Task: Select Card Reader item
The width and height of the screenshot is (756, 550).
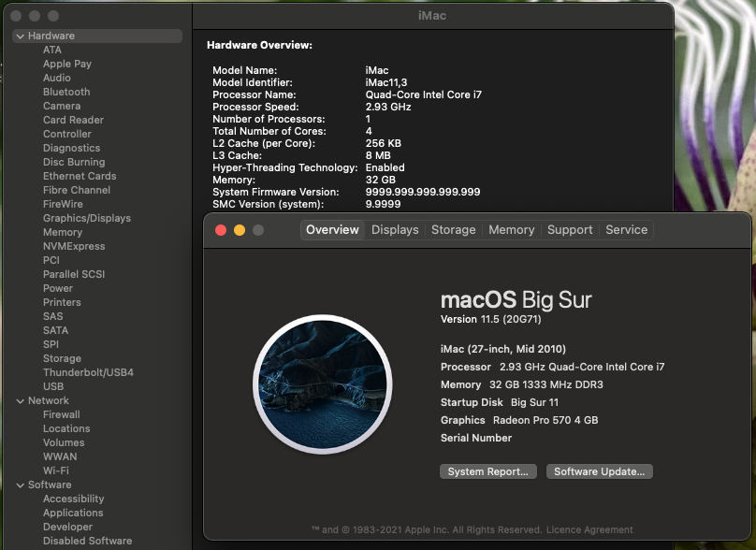Action: point(73,120)
